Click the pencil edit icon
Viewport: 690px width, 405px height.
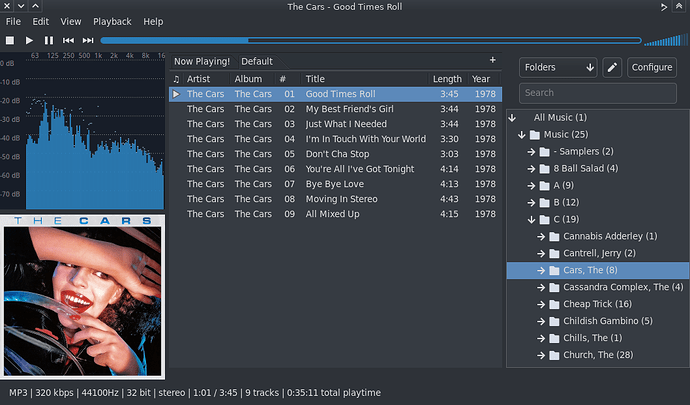coord(612,67)
